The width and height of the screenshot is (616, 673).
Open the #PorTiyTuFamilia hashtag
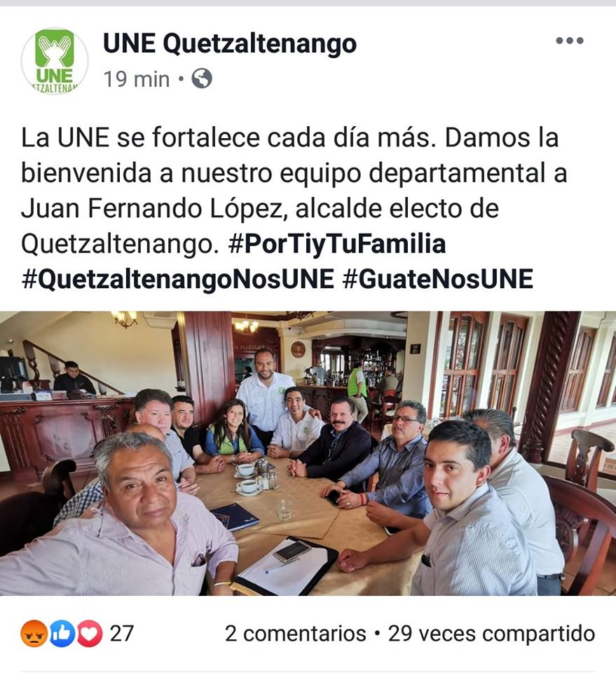(x=337, y=244)
